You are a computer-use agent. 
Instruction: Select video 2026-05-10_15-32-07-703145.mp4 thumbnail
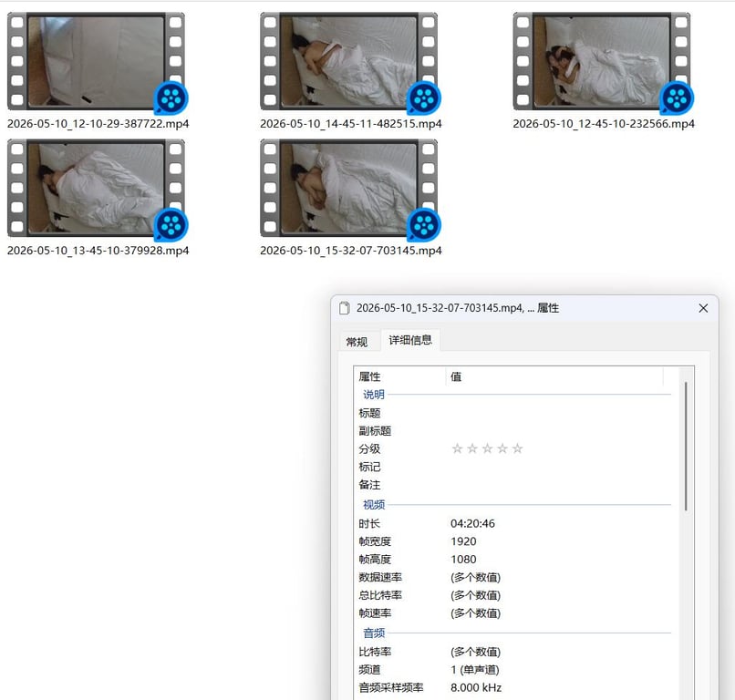point(348,188)
